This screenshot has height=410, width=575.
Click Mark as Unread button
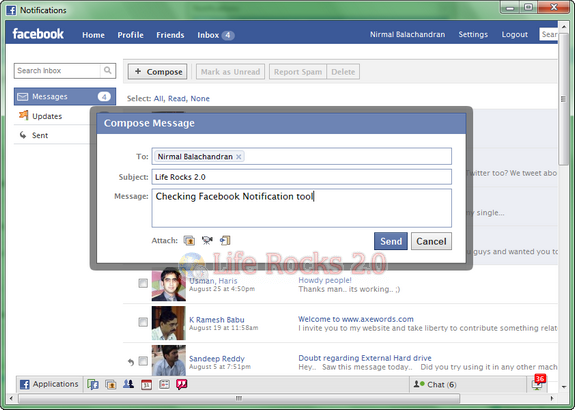230,72
